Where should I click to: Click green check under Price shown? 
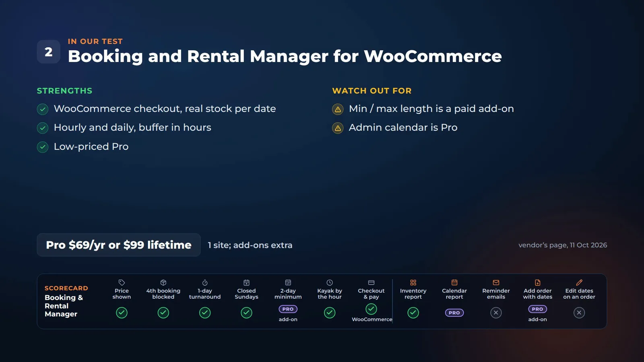122,313
